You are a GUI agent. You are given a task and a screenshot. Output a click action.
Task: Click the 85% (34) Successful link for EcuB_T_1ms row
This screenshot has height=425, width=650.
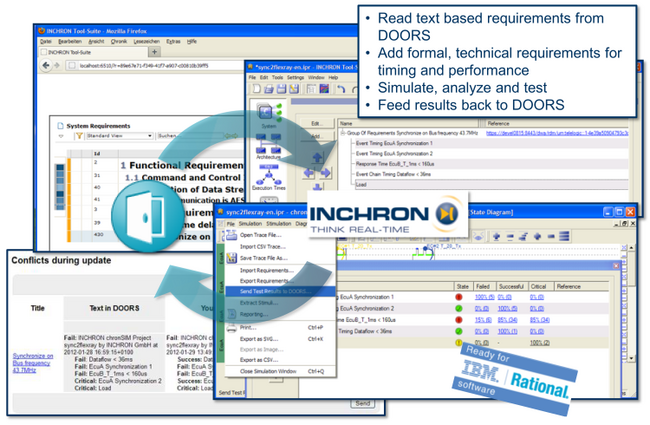point(507,320)
